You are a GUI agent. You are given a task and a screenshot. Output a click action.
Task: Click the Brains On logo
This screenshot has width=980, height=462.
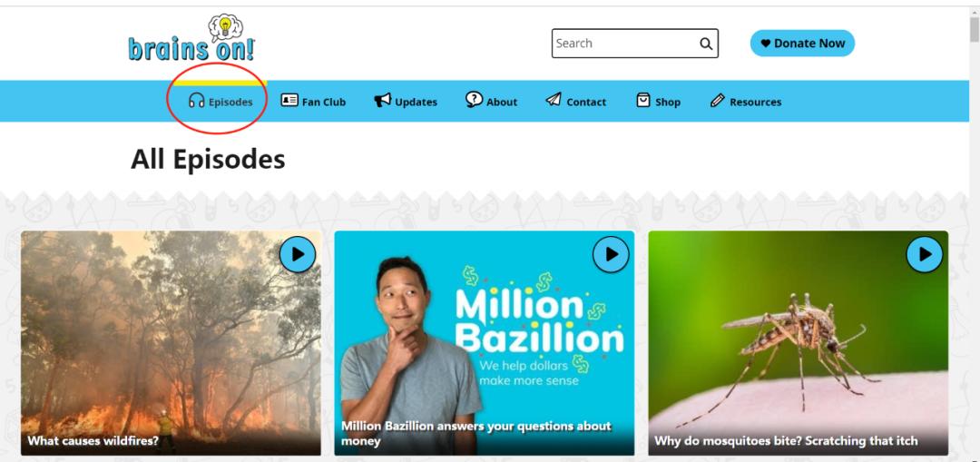(x=191, y=39)
